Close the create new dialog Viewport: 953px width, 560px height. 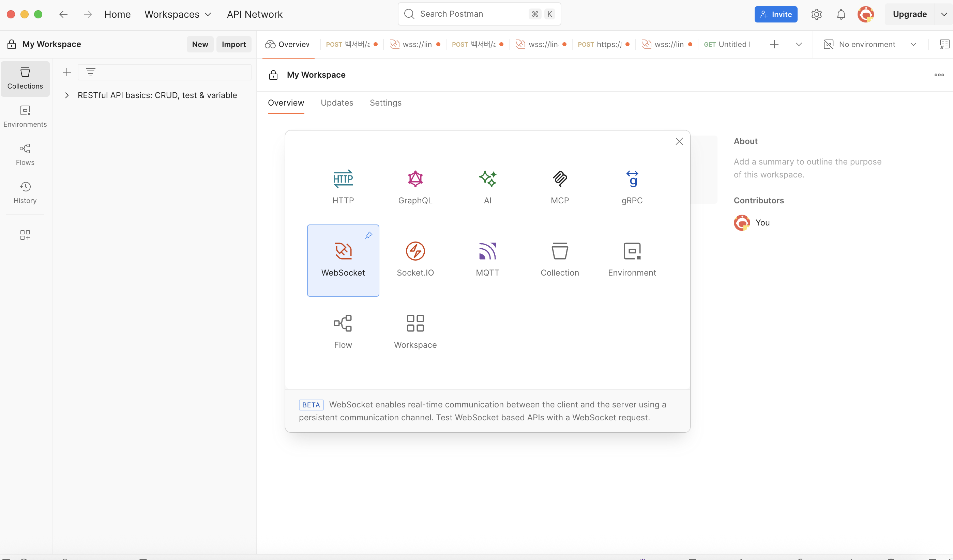pyautogui.click(x=679, y=141)
